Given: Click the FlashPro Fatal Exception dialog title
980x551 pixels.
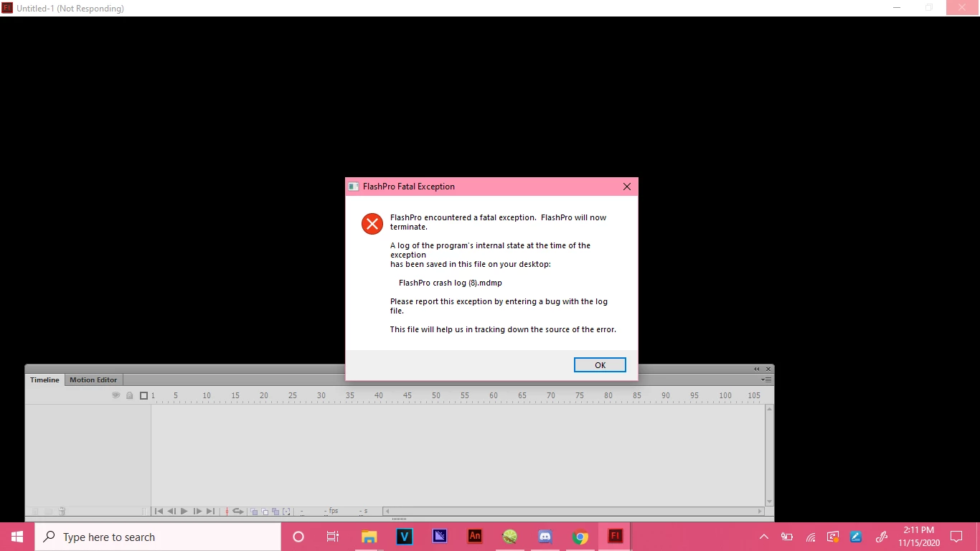Looking at the screenshot, I should pyautogui.click(x=409, y=187).
